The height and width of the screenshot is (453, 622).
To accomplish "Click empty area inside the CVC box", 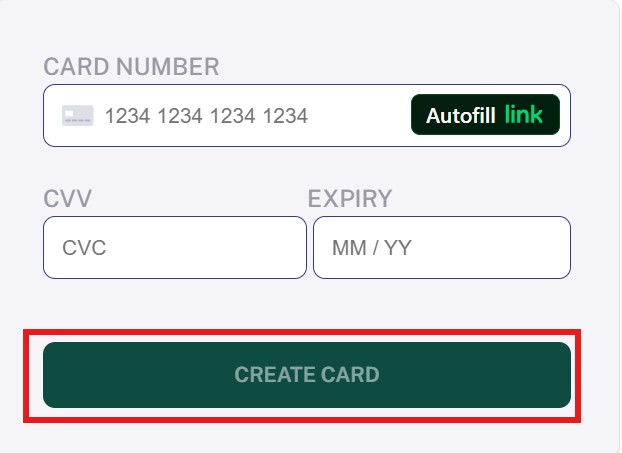I will pyautogui.click(x=206, y=248).
